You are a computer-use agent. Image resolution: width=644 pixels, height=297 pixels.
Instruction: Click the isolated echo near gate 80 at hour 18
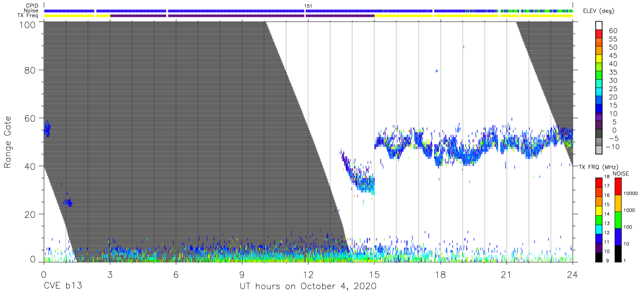436,71
